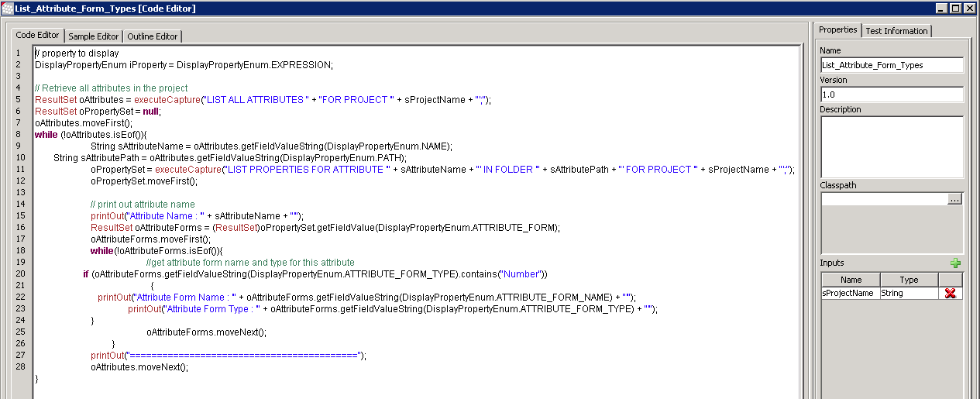The width and height of the screenshot is (980, 399).
Task: Select the Code Editor tab
Action: (x=37, y=36)
